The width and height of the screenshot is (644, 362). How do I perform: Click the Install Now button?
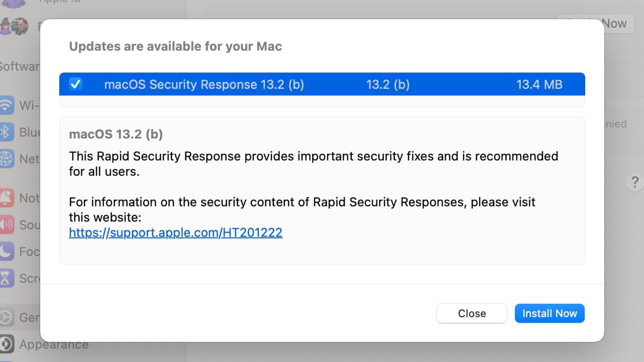(x=549, y=313)
